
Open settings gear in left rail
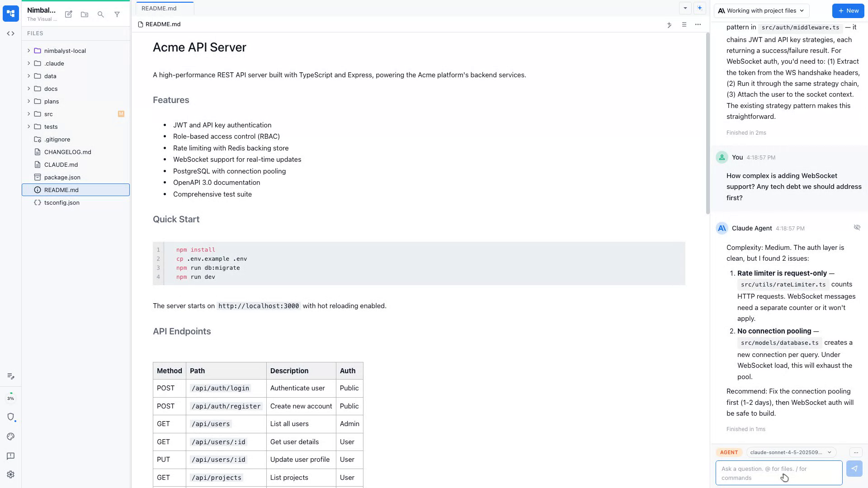[10, 474]
